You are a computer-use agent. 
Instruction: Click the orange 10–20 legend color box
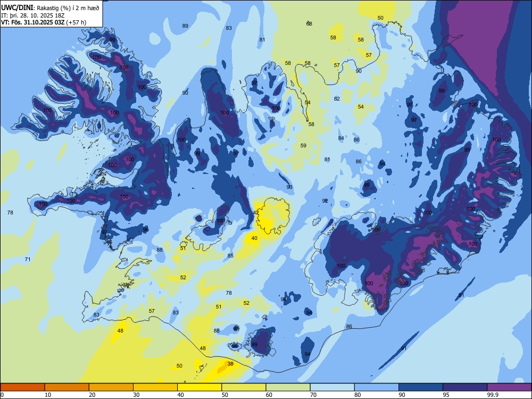point(67,387)
